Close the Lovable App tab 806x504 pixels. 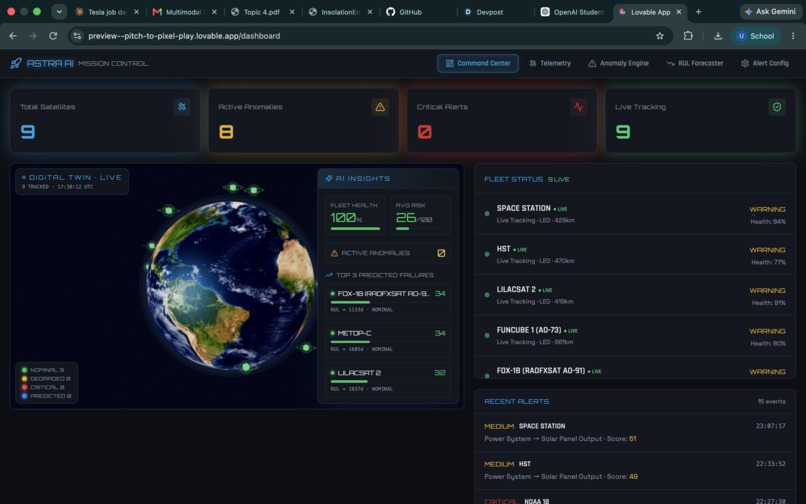coord(679,12)
